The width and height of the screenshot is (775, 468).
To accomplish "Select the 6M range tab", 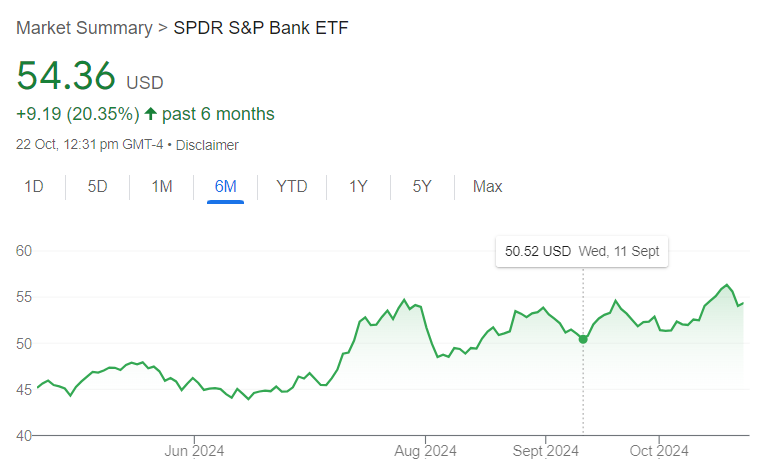I will coord(225,186).
